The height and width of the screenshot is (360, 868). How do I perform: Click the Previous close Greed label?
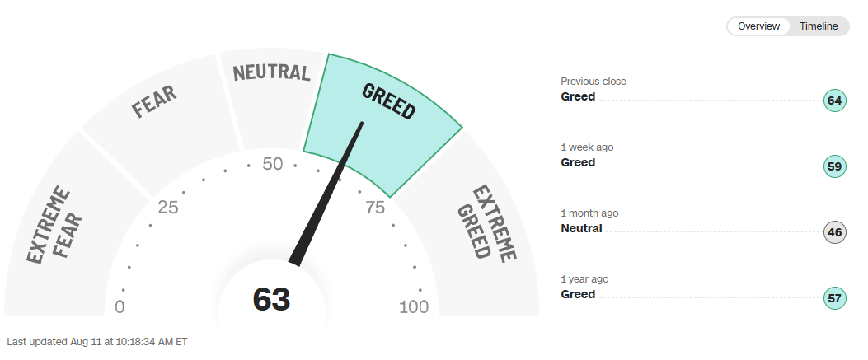tap(578, 96)
